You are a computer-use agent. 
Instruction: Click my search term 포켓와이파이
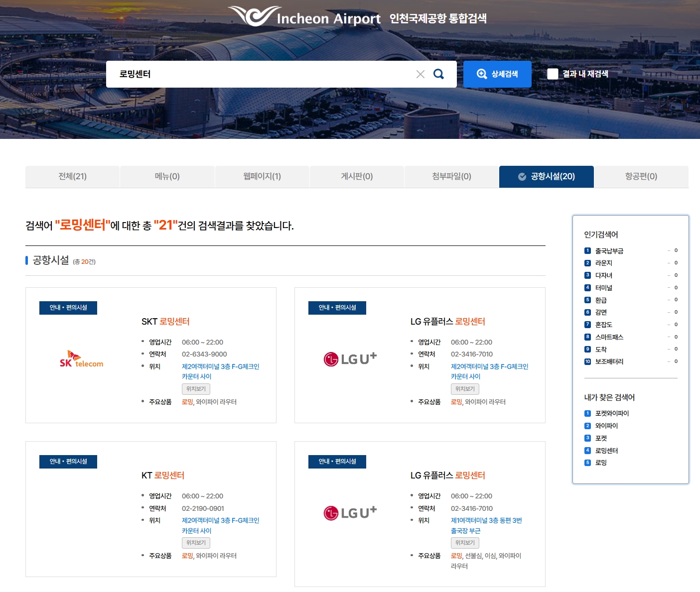coord(612,413)
